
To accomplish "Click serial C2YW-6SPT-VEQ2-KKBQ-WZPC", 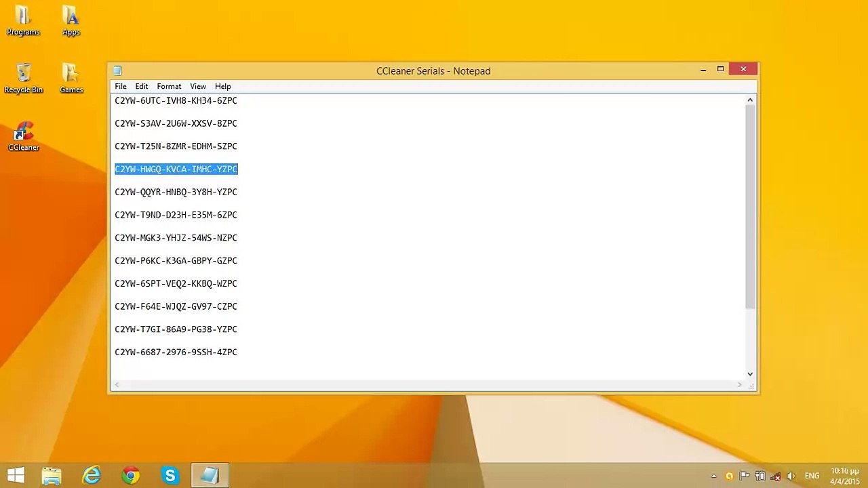I will point(176,283).
